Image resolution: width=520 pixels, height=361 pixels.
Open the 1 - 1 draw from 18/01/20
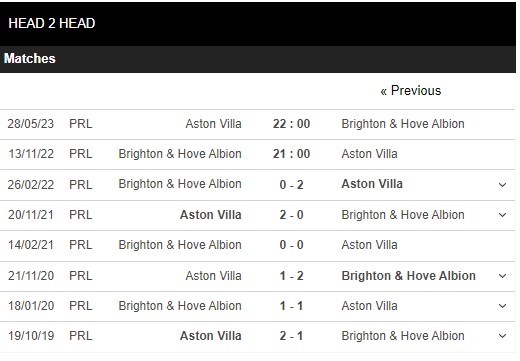[x=291, y=306]
